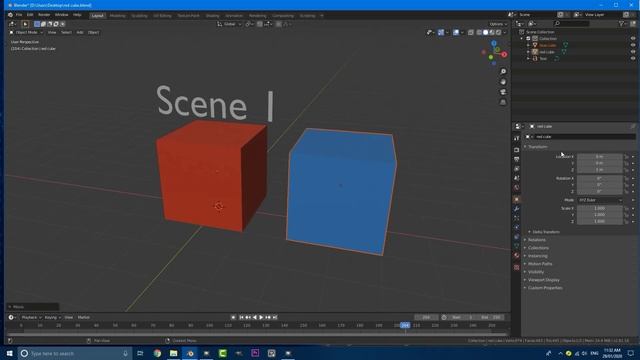
Task: Open the Scene properties tab
Action: tap(516, 178)
